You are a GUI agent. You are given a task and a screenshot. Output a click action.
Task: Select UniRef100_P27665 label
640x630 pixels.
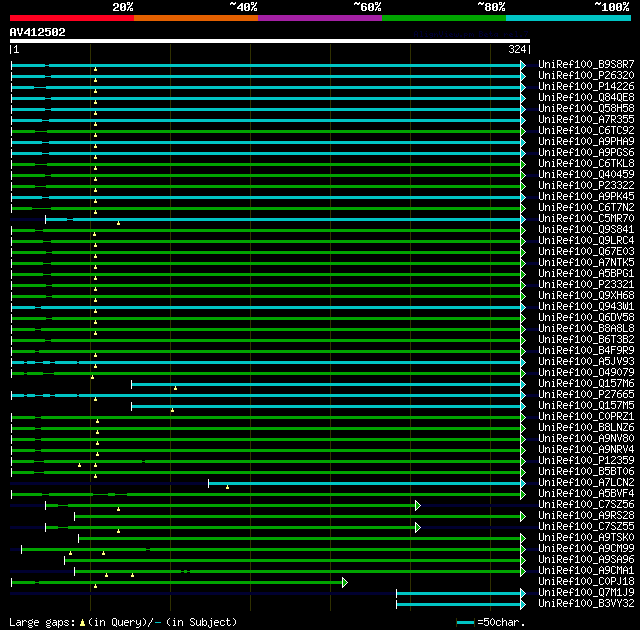pyautogui.click(x=586, y=395)
